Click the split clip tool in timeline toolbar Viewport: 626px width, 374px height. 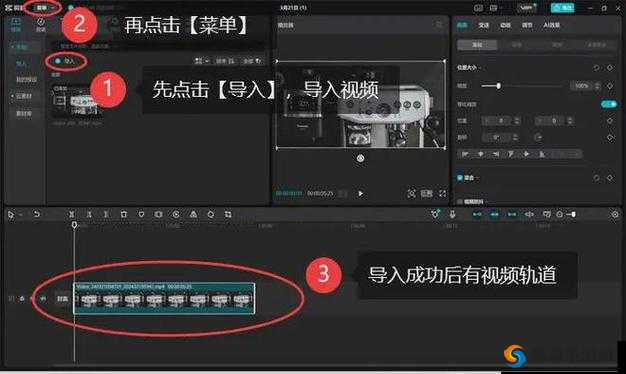(x=72, y=214)
